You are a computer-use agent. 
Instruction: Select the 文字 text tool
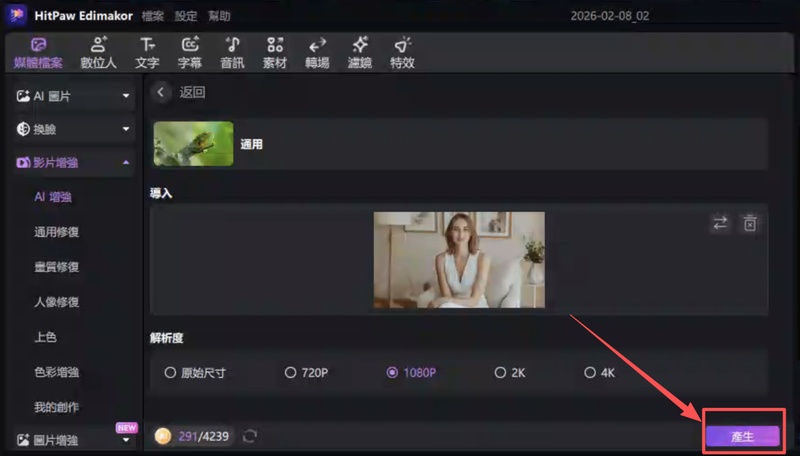(x=147, y=53)
